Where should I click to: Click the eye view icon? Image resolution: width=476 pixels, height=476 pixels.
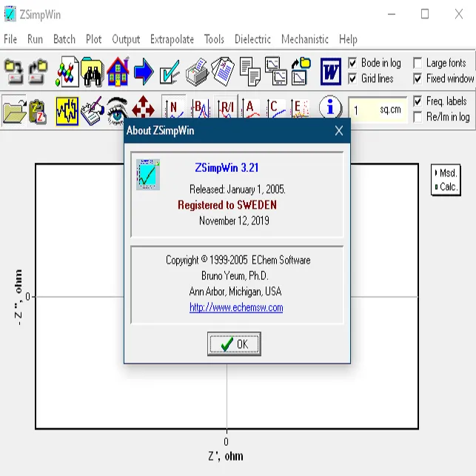(117, 111)
